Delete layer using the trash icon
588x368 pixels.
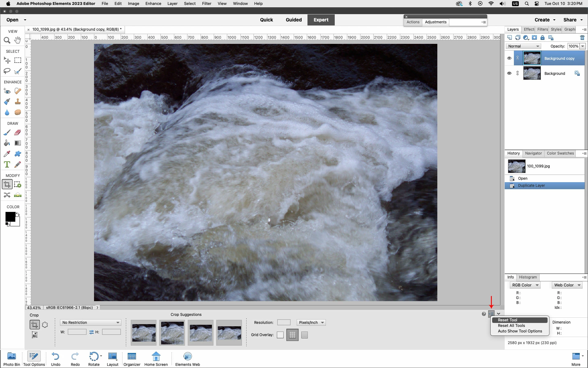[582, 38]
